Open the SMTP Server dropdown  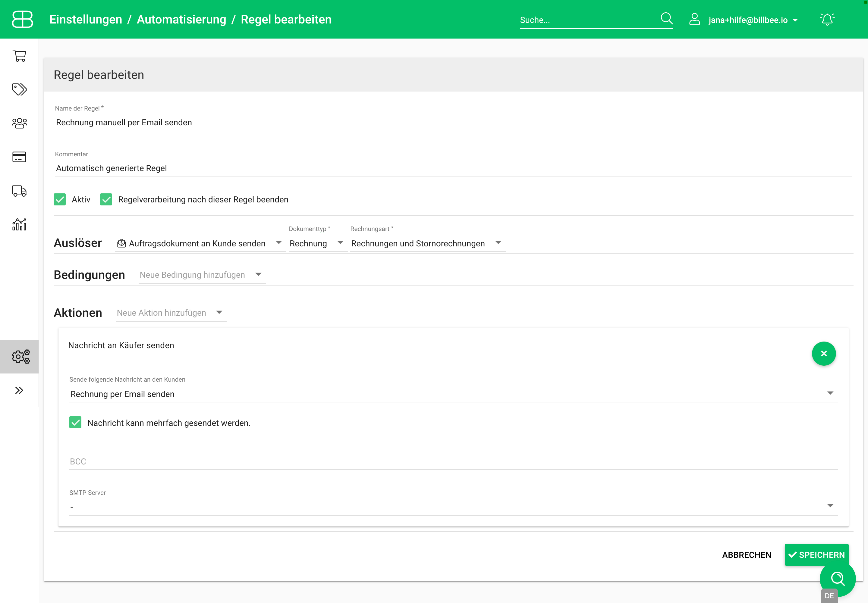pyautogui.click(x=453, y=507)
